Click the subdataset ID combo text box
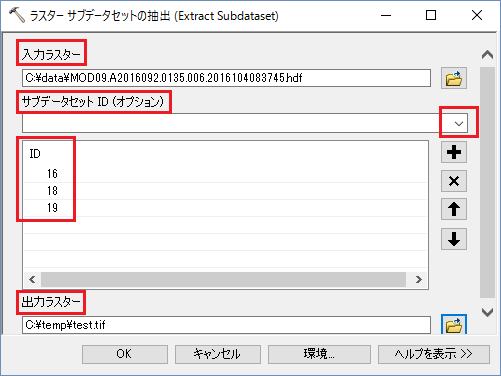 [236, 124]
